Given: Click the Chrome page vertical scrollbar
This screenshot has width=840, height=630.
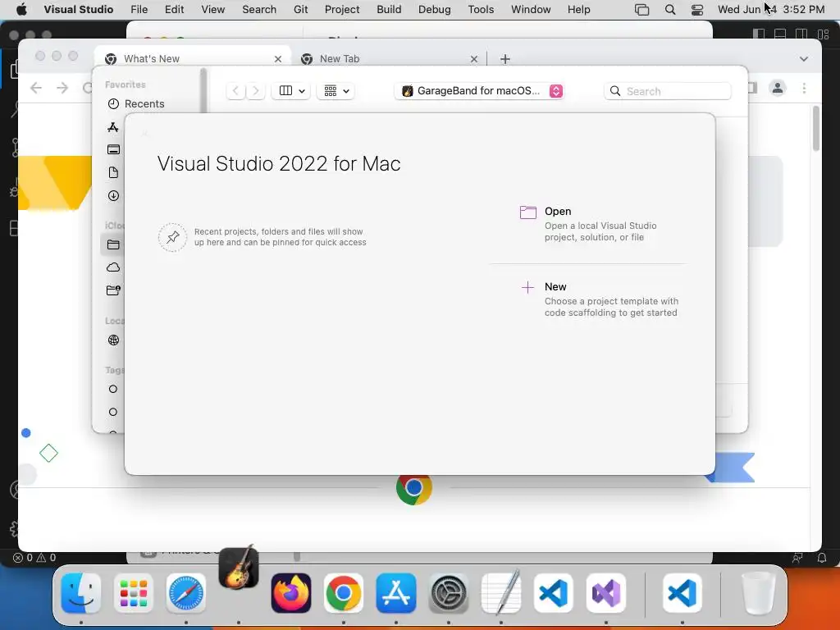Looking at the screenshot, I should [x=816, y=129].
